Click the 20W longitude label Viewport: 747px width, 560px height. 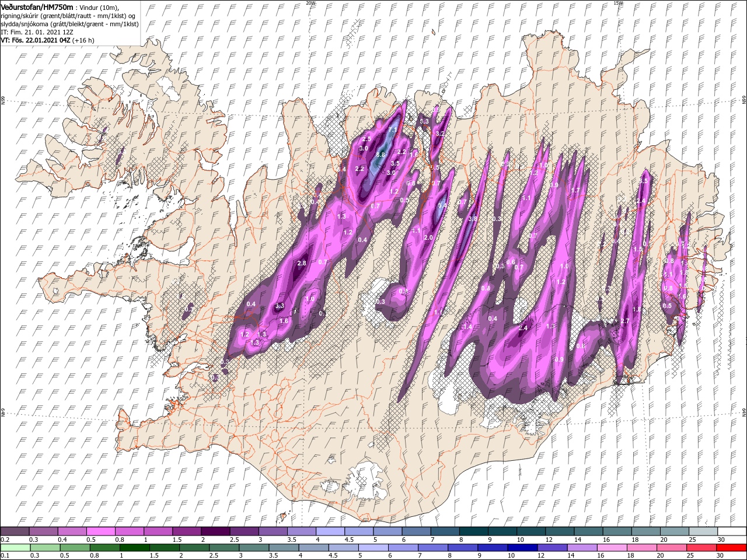point(311,3)
